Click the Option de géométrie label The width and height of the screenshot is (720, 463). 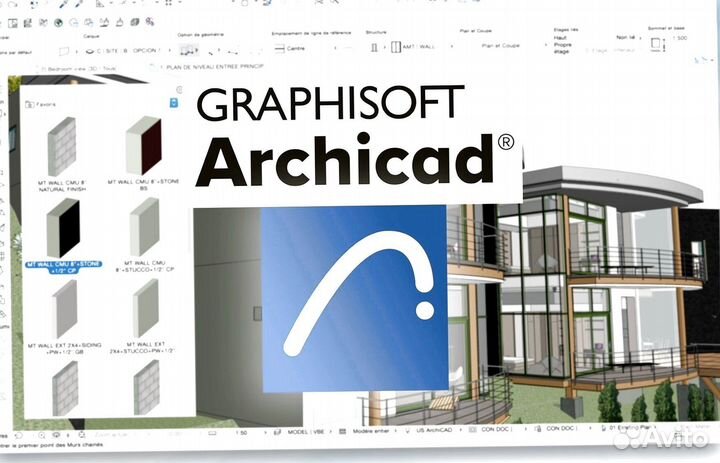(201, 35)
